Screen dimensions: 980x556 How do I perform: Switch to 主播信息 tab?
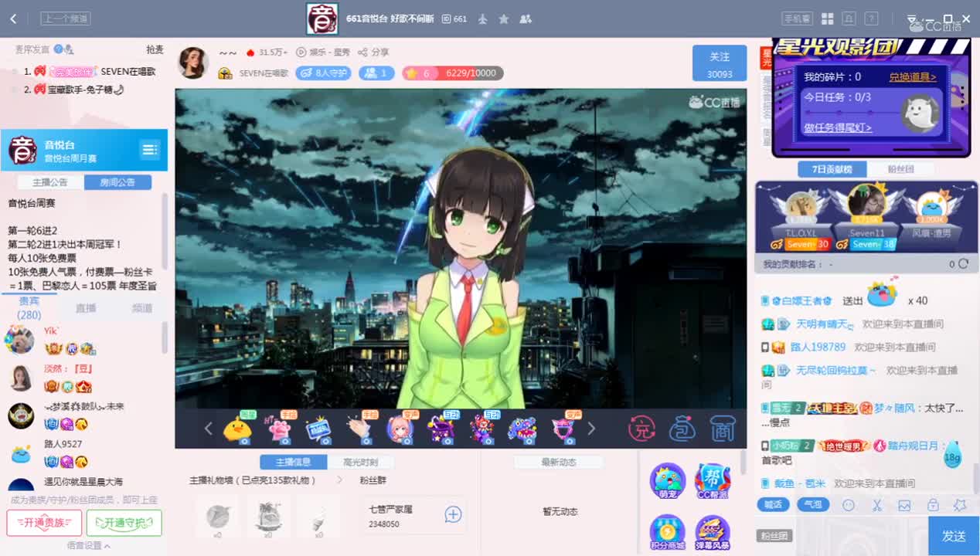(293, 462)
